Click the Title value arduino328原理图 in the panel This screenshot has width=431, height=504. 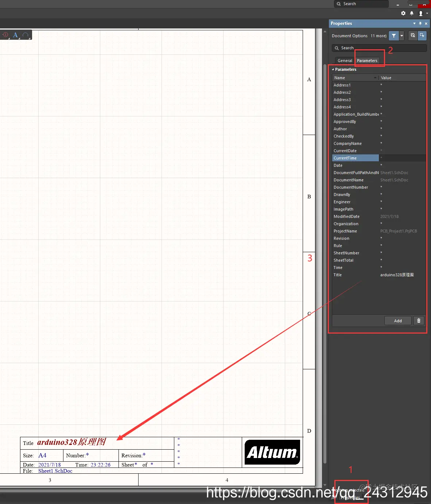(397, 275)
